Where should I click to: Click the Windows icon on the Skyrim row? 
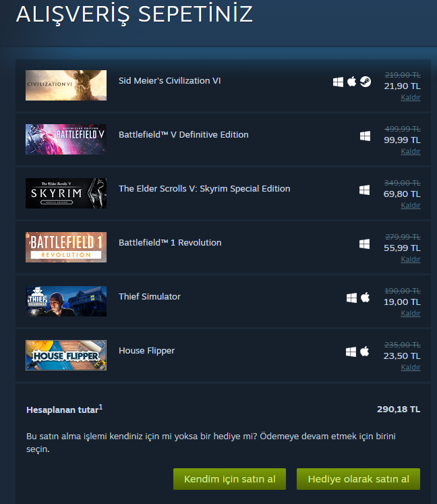(364, 190)
